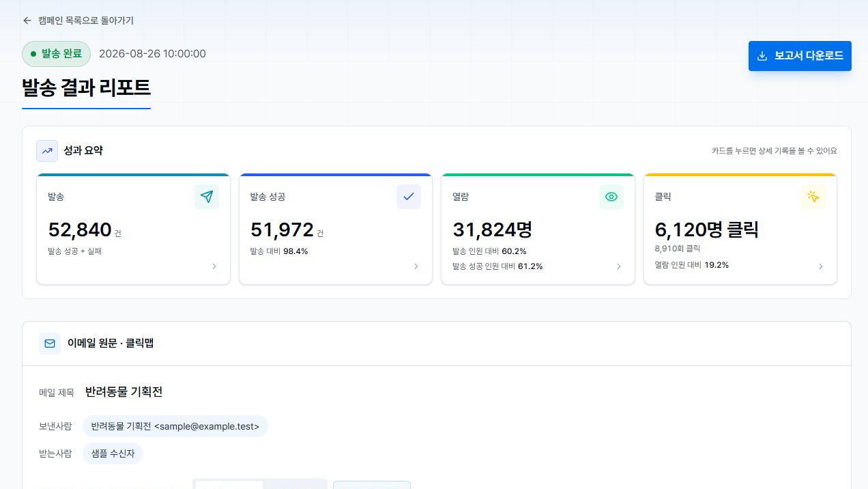
Task: Select the sender chip 반려동물 기획전 <sample@example.test>
Action: coord(175,426)
